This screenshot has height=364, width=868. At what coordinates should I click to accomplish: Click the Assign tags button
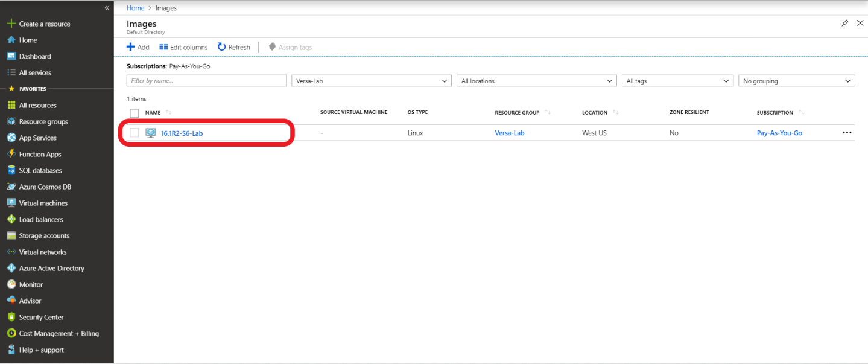[x=290, y=47]
